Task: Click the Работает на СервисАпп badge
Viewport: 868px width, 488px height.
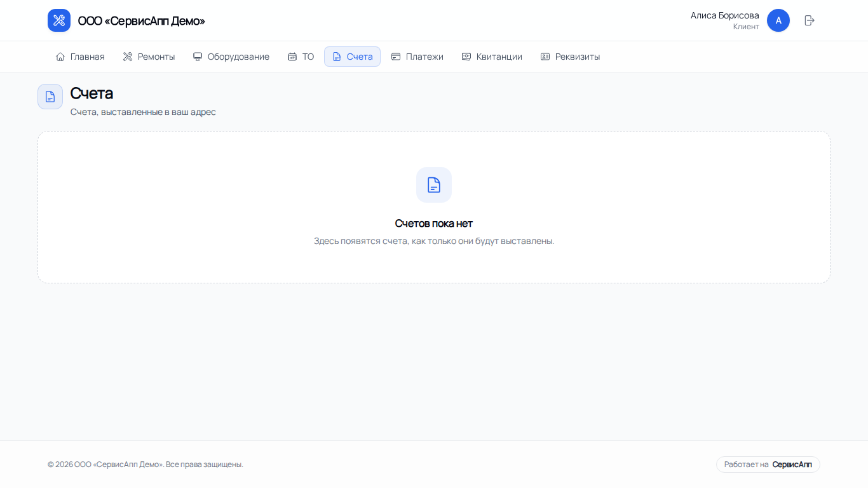Action: click(768, 464)
